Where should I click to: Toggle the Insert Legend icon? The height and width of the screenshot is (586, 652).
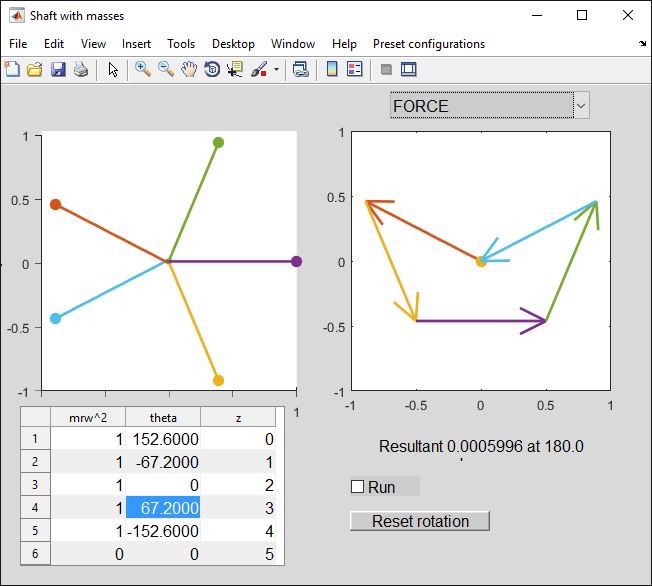pos(355,69)
